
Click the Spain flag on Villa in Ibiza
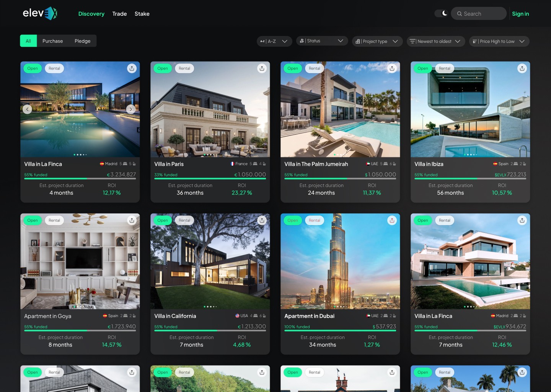click(x=495, y=164)
